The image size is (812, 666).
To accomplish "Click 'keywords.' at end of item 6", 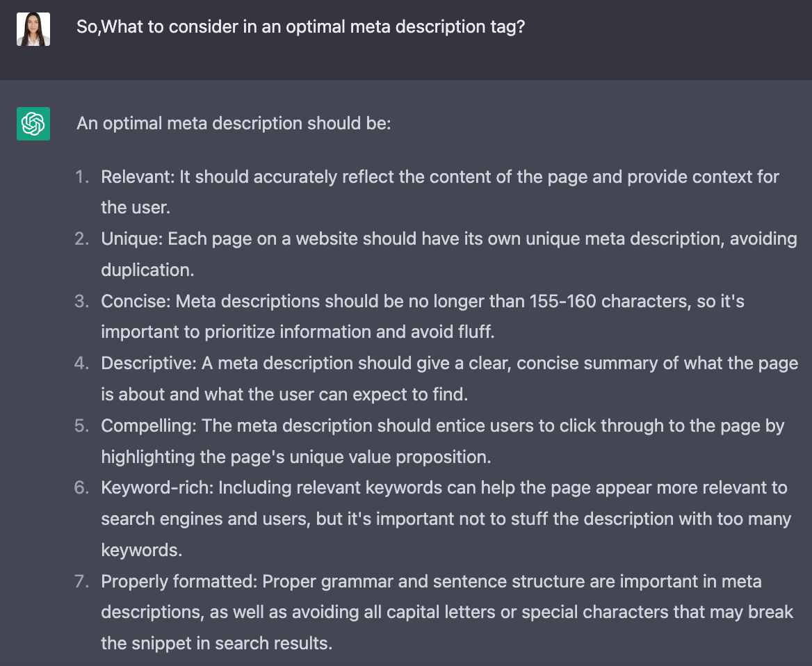I will 141,550.
